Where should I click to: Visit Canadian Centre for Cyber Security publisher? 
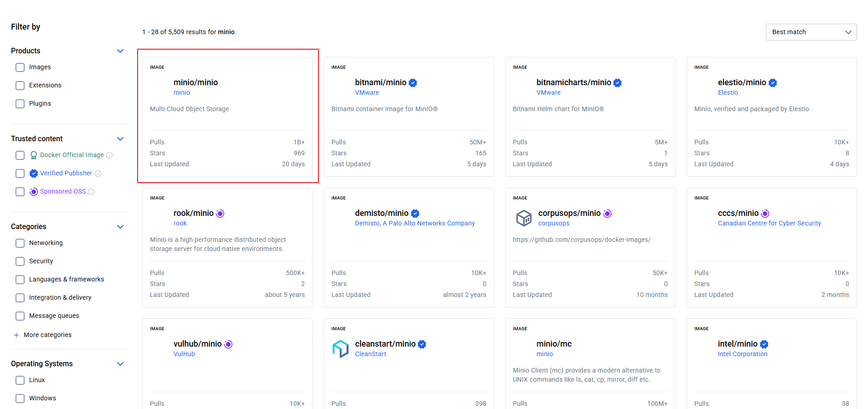769,223
